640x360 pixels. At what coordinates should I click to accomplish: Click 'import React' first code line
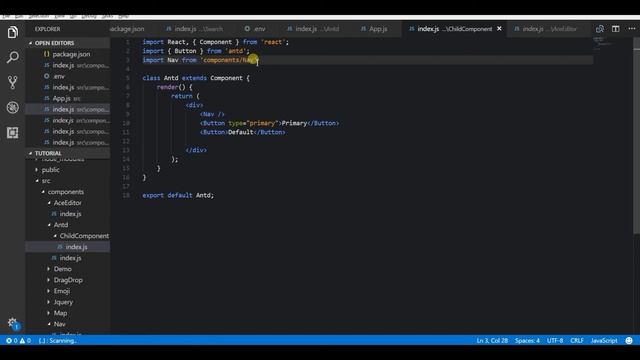tap(216, 42)
